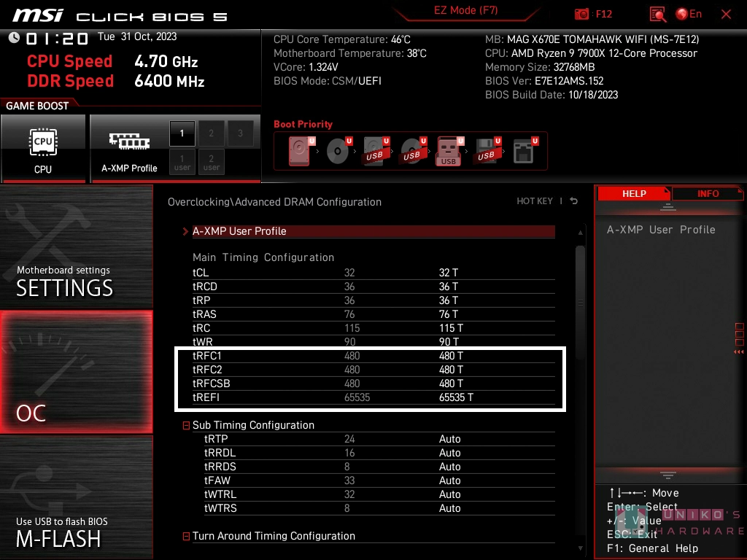Open tWTRL Auto setting
Image resolution: width=747 pixels, height=560 pixels.
tap(449, 494)
